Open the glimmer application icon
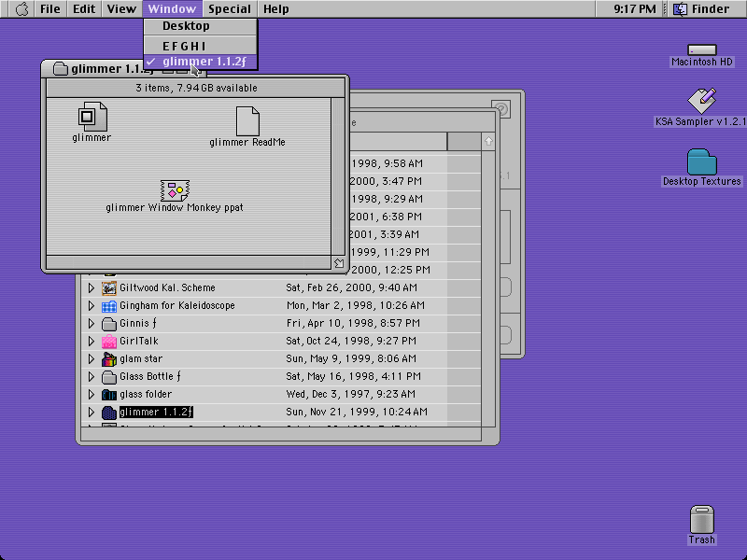Image resolution: width=747 pixels, height=560 pixels. pos(92,117)
